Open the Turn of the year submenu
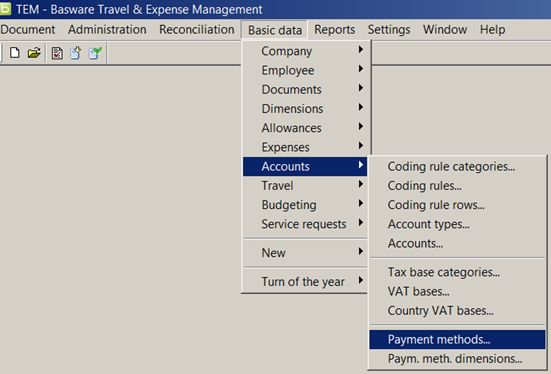 coord(305,282)
